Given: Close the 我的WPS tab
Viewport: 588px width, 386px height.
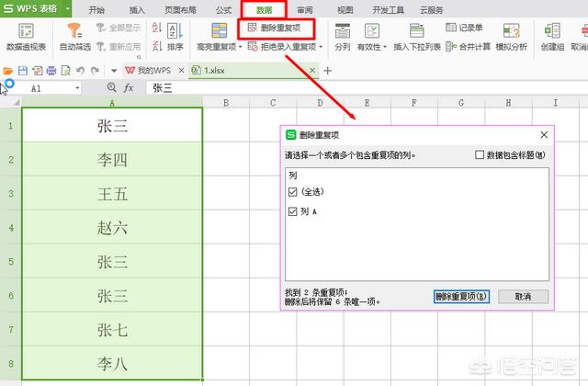Looking at the screenshot, I should pos(181,70).
